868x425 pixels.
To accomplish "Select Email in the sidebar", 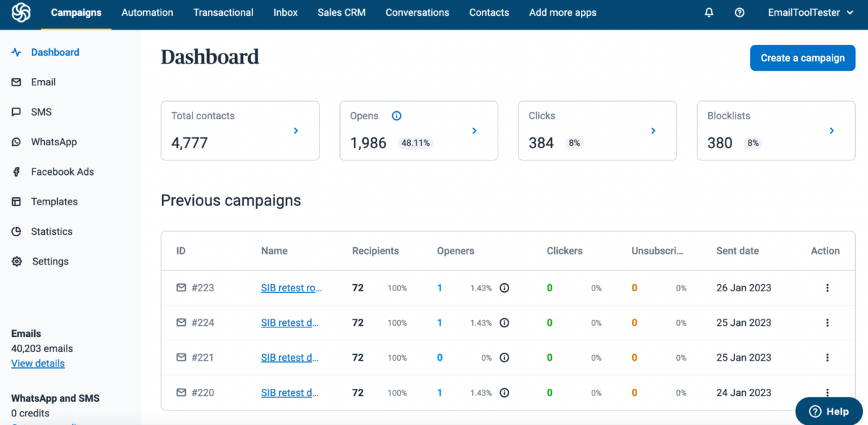I will coord(43,82).
